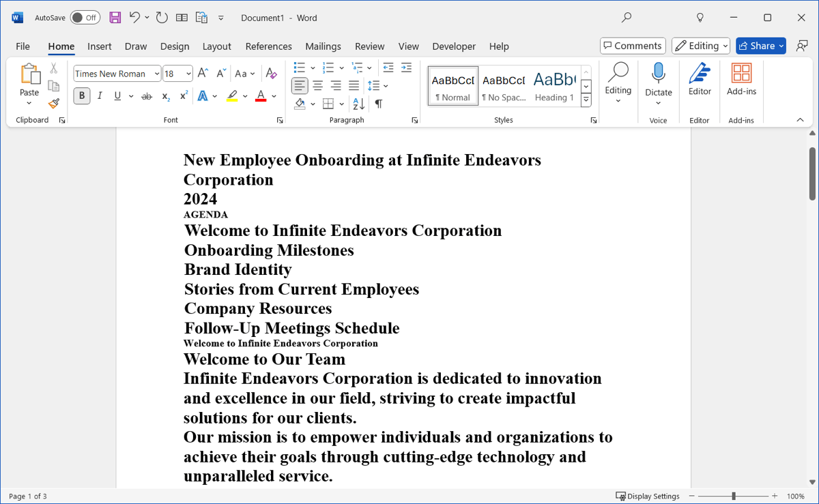
Task: Open the Editing mode dropdown
Action: 701,46
